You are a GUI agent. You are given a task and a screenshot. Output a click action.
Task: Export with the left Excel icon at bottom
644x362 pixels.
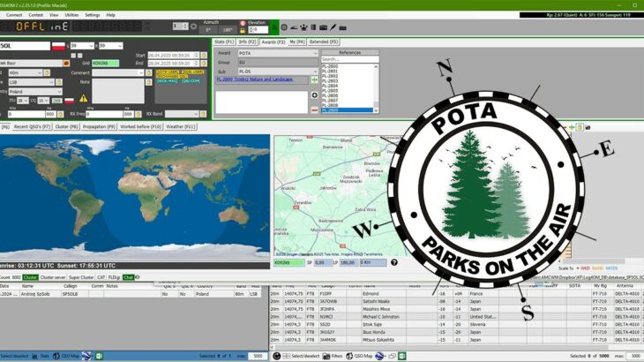(x=99, y=356)
